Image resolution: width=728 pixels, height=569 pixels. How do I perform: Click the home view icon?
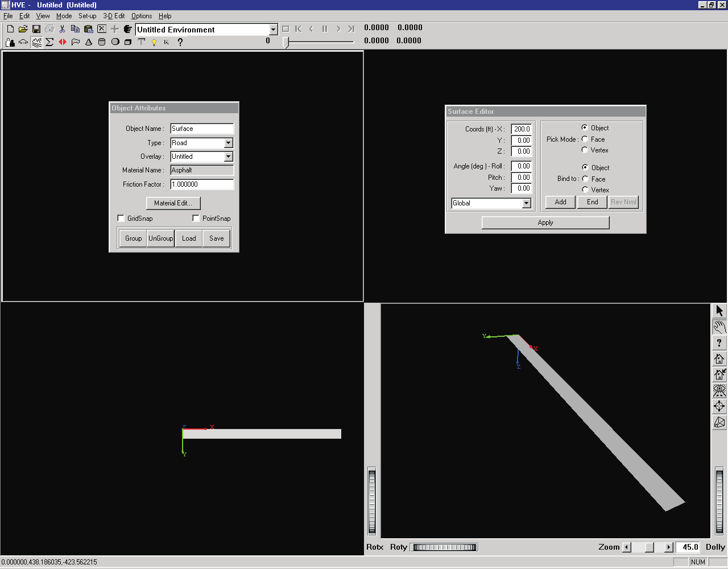point(719,358)
